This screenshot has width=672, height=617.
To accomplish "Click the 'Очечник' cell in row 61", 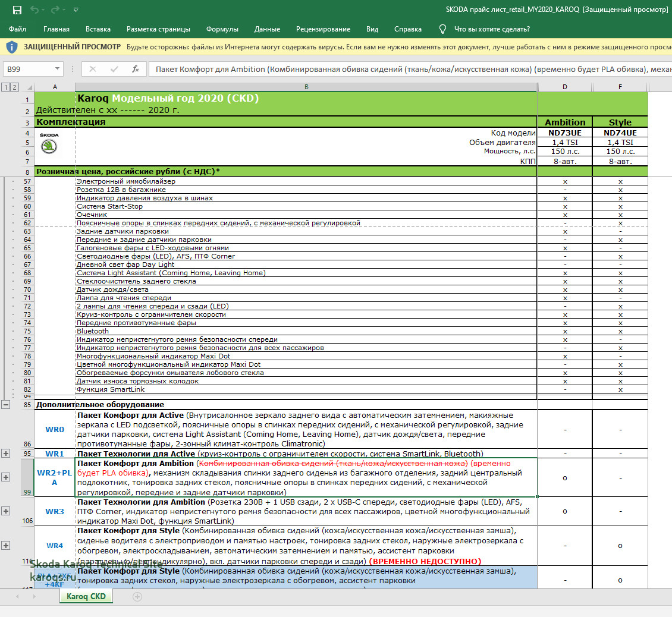I will click(x=306, y=215).
